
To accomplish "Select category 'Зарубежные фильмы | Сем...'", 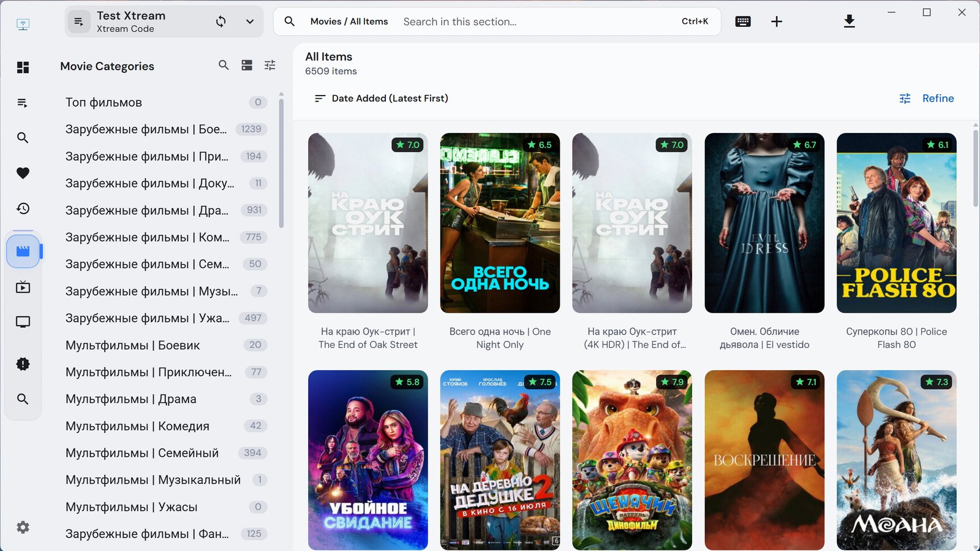I will click(x=165, y=264).
